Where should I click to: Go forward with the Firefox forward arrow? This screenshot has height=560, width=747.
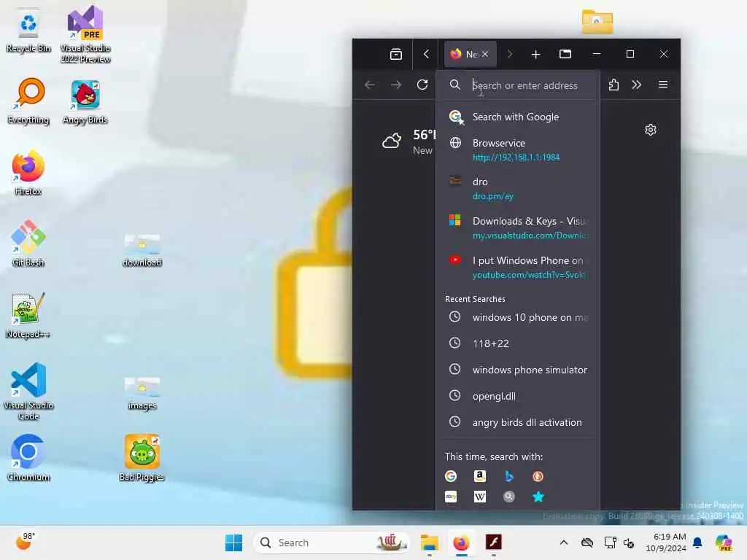(396, 85)
